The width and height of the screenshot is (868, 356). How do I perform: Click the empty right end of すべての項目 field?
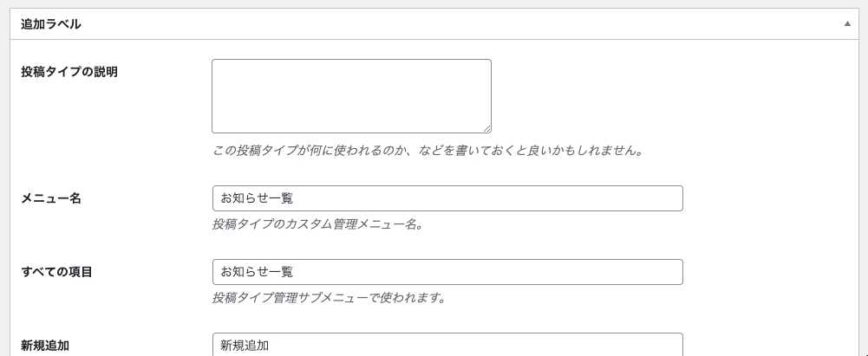click(609, 272)
